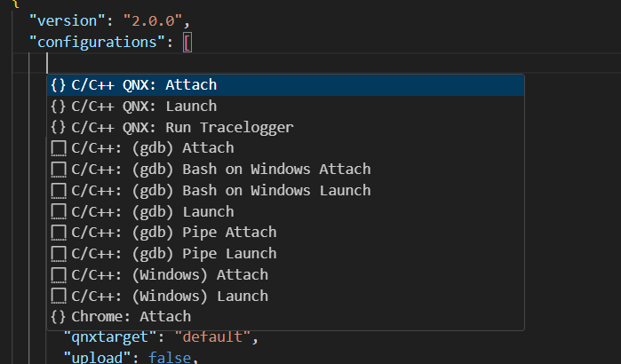The image size is (621, 364).
Task: Click snippet square icon beside (gdb) Attach
Action: click(x=59, y=149)
